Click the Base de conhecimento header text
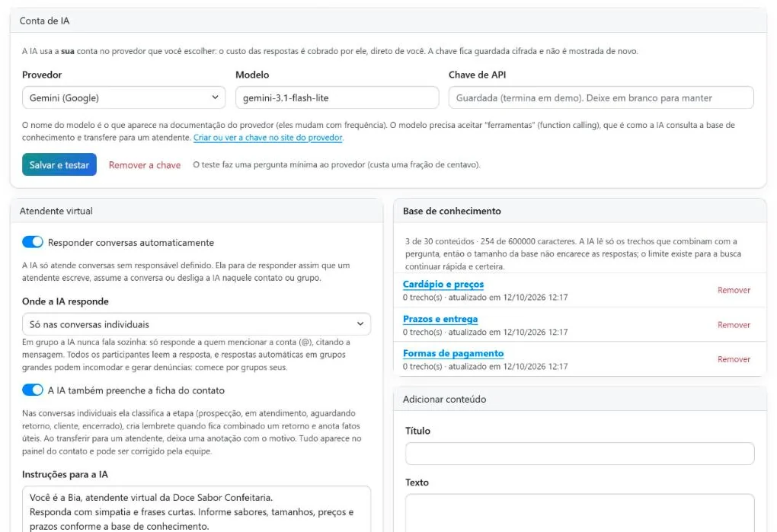 pyautogui.click(x=452, y=211)
